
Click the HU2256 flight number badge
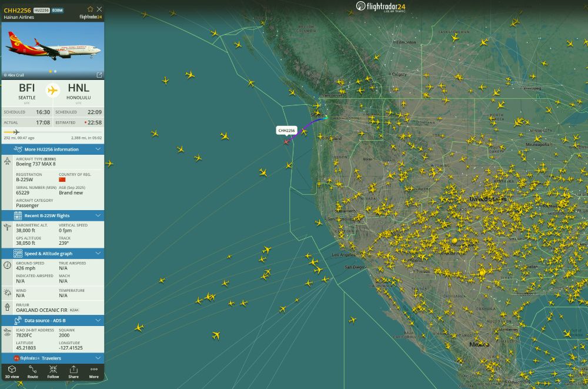click(x=42, y=11)
